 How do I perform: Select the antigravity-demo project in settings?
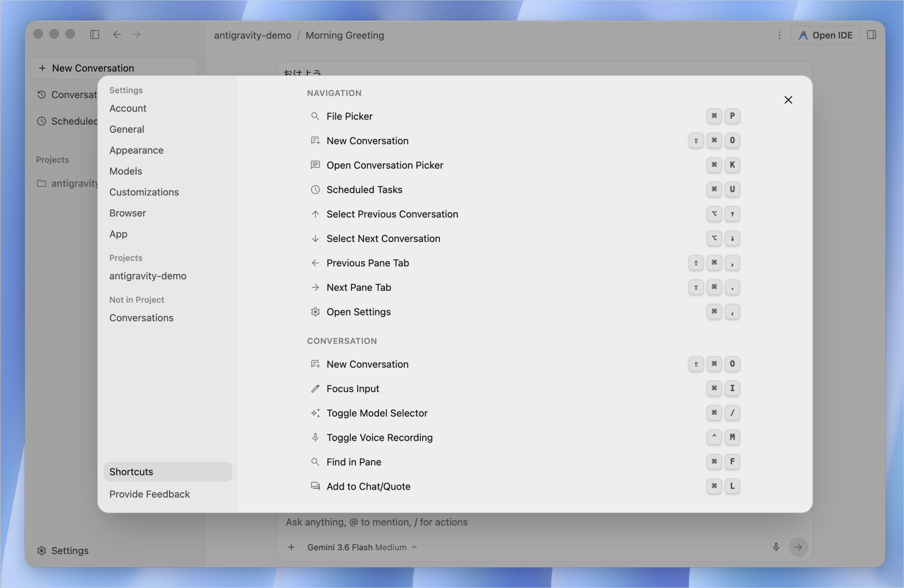[148, 276]
